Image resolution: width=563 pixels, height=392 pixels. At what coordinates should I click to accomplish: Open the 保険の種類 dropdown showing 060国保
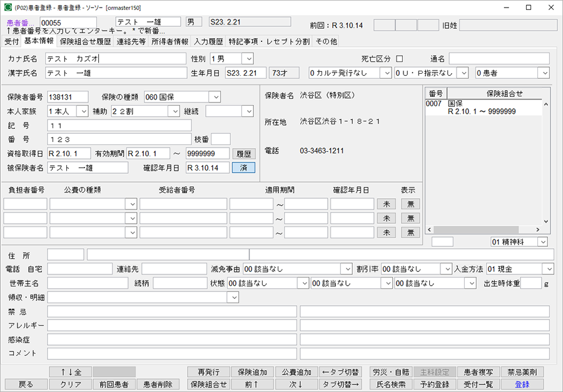[x=216, y=96]
